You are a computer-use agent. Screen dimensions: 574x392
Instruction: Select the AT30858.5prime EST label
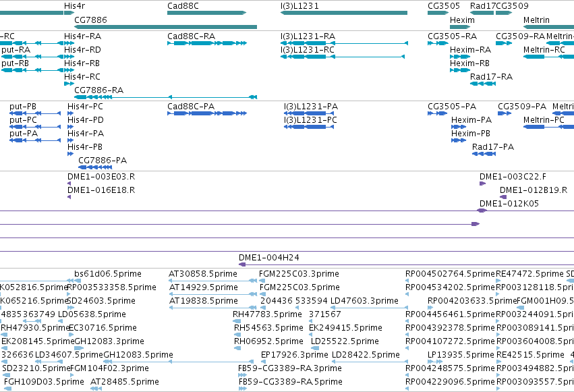[203, 274]
